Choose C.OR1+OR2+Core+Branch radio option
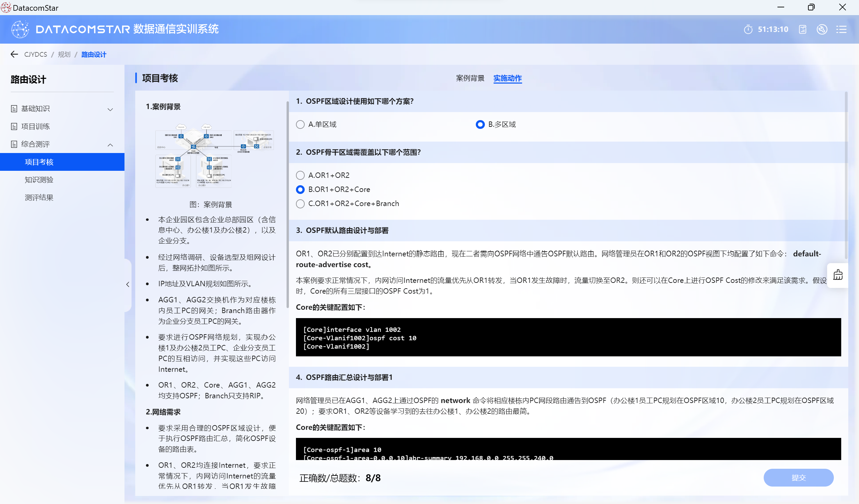This screenshot has width=859, height=504. click(300, 203)
